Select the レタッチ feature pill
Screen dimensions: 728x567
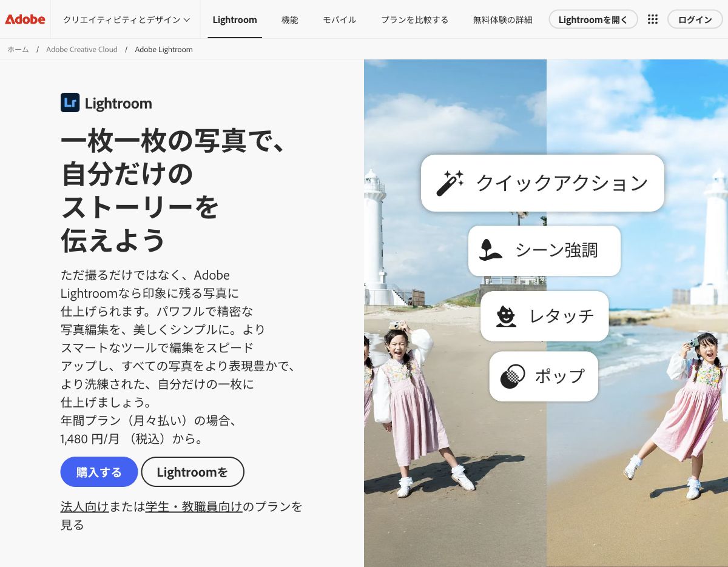coord(544,316)
